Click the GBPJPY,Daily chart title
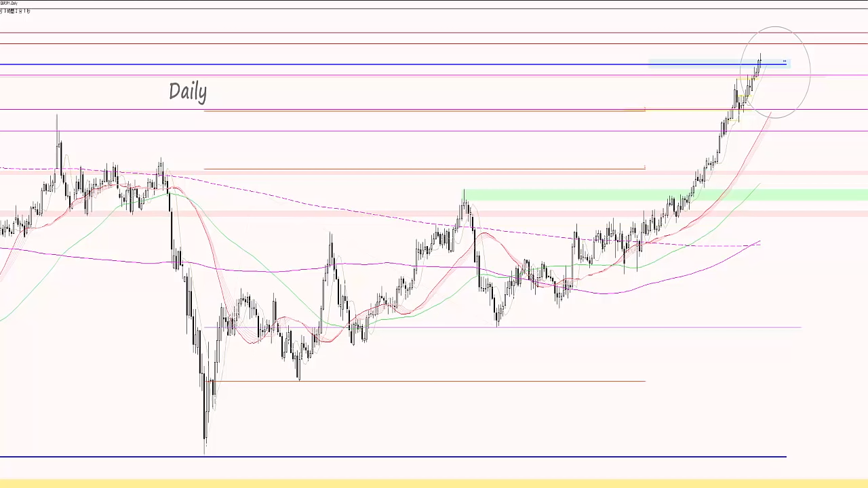This screenshot has height=488, width=868. tap(9, 3)
